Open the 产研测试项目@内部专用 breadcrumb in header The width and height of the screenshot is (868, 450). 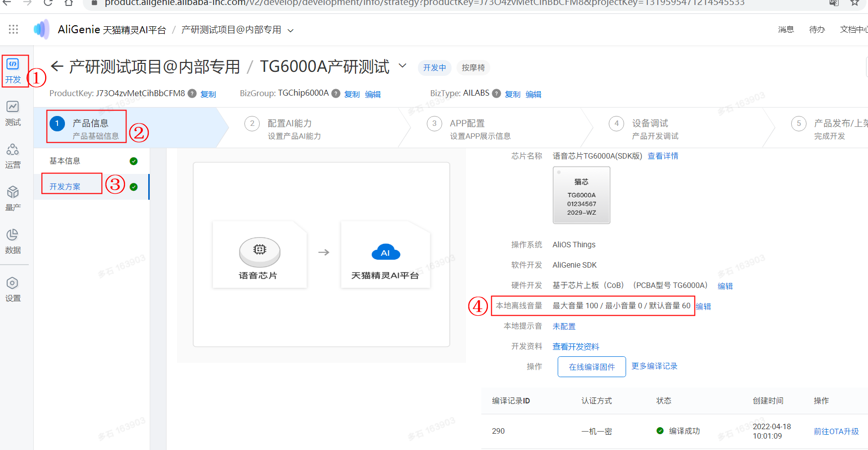pyautogui.click(x=231, y=30)
